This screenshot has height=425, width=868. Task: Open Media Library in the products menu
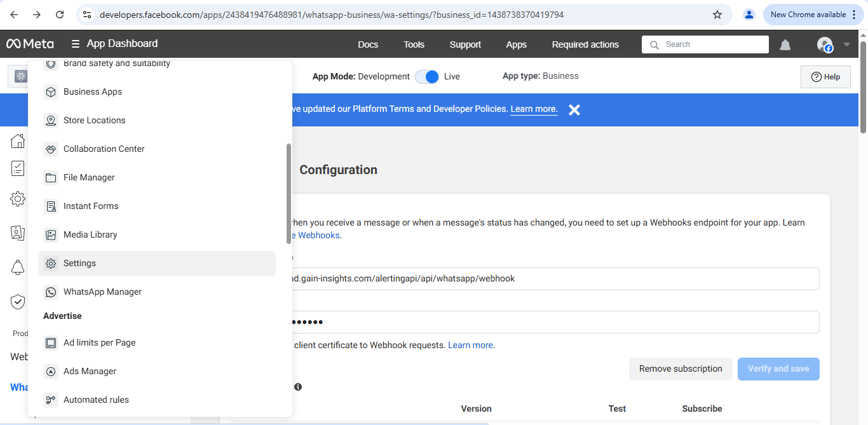(x=90, y=234)
